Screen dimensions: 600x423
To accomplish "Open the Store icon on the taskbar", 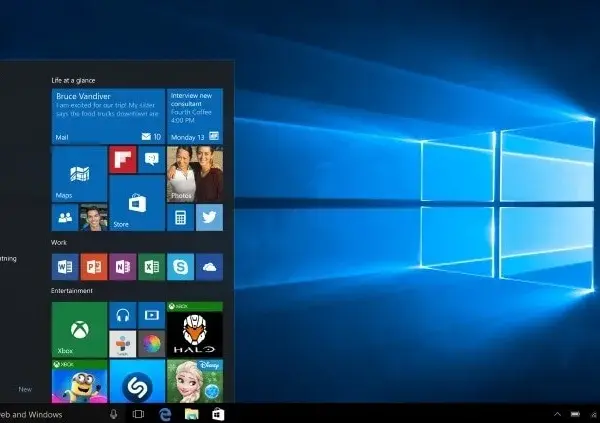I will pyautogui.click(x=218, y=414).
